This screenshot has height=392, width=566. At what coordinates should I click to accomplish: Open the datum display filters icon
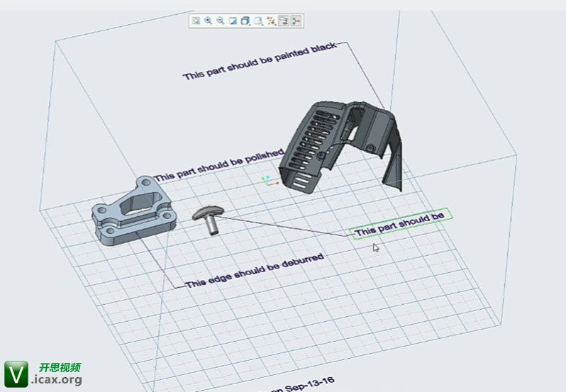pyautogui.click(x=271, y=21)
